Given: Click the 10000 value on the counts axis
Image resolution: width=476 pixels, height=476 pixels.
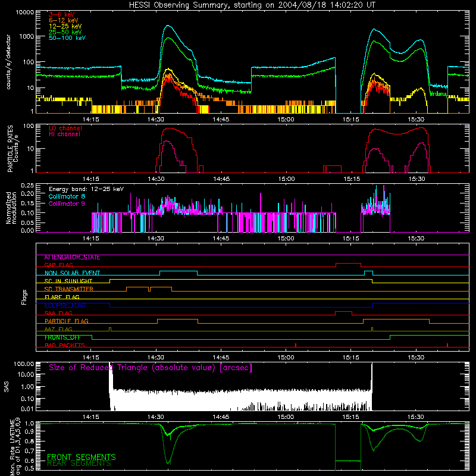Looking at the screenshot, I should (25, 12).
